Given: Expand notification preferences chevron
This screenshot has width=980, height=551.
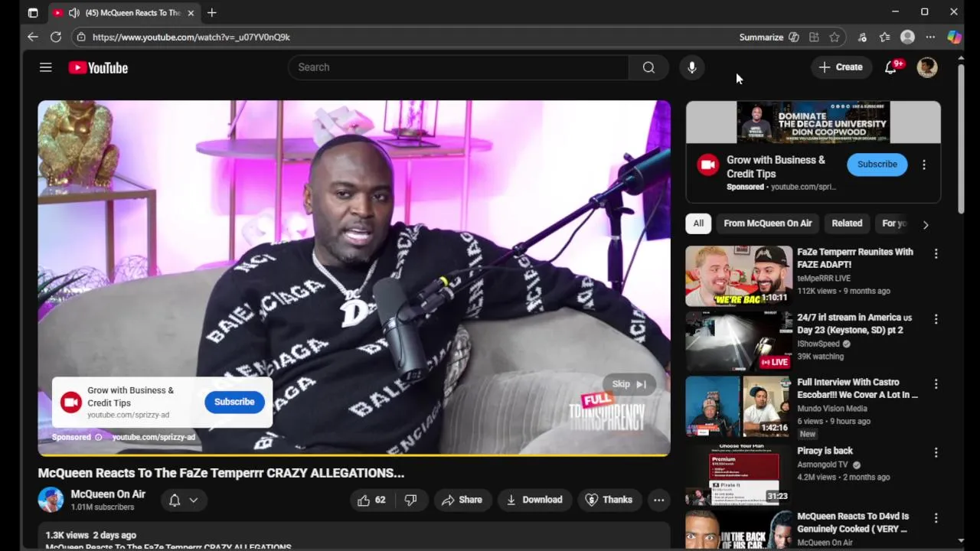Looking at the screenshot, I should click(194, 500).
